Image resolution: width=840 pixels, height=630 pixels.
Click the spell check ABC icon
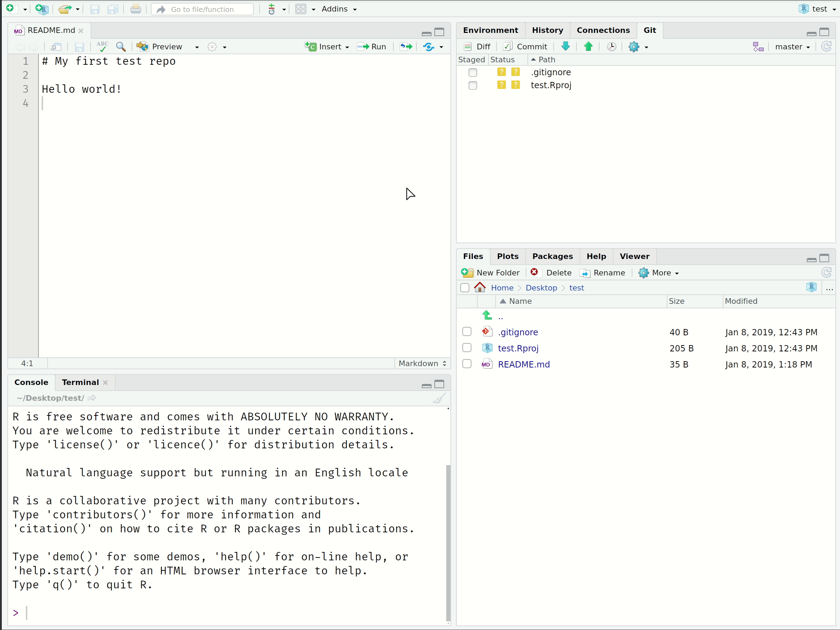click(102, 46)
